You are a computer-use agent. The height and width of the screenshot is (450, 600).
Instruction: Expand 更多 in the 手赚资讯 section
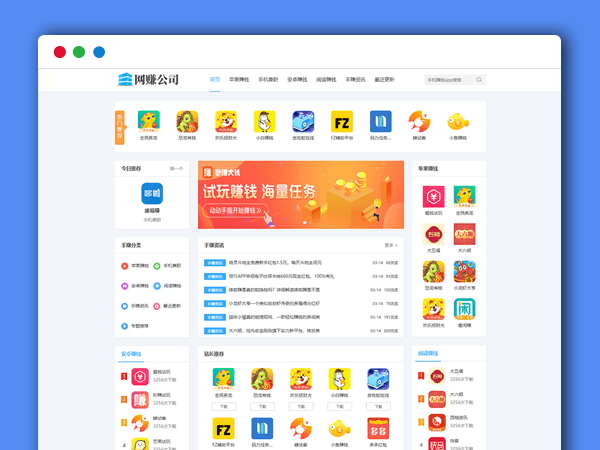coord(389,245)
